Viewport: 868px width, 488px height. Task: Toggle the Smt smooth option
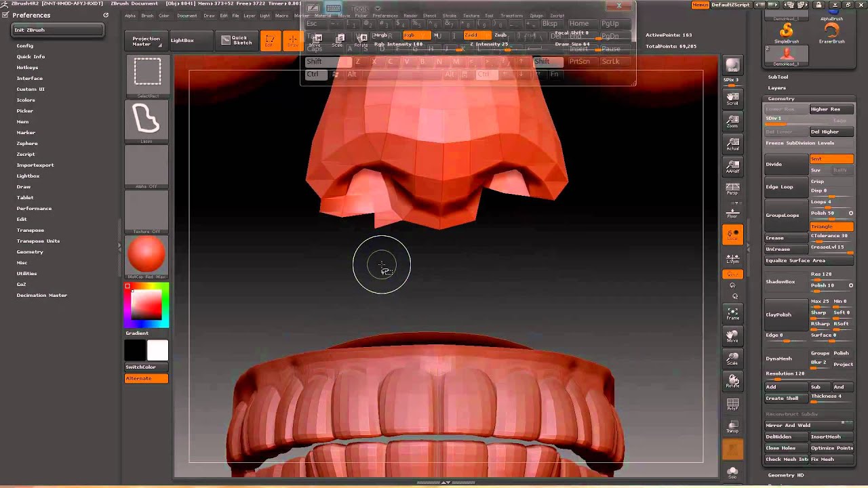click(831, 159)
